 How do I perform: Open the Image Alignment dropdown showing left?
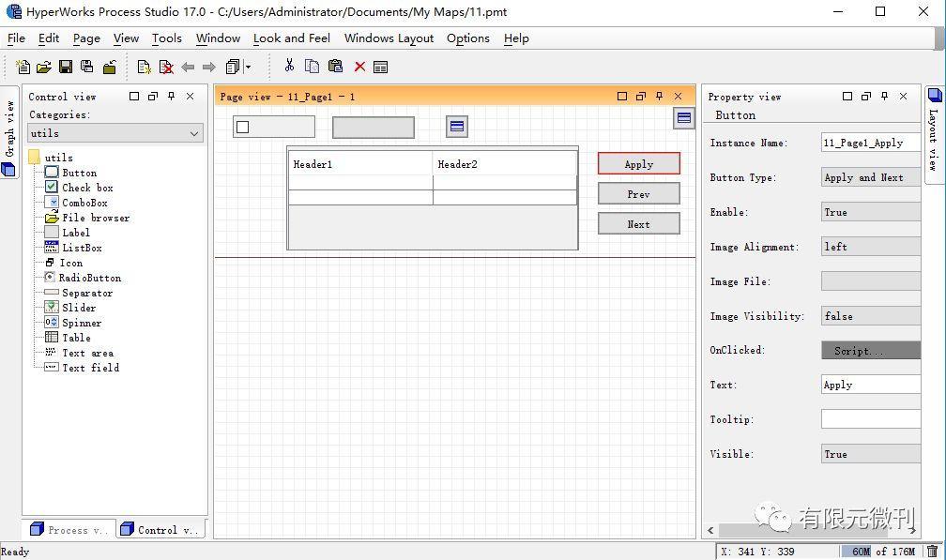tap(871, 247)
